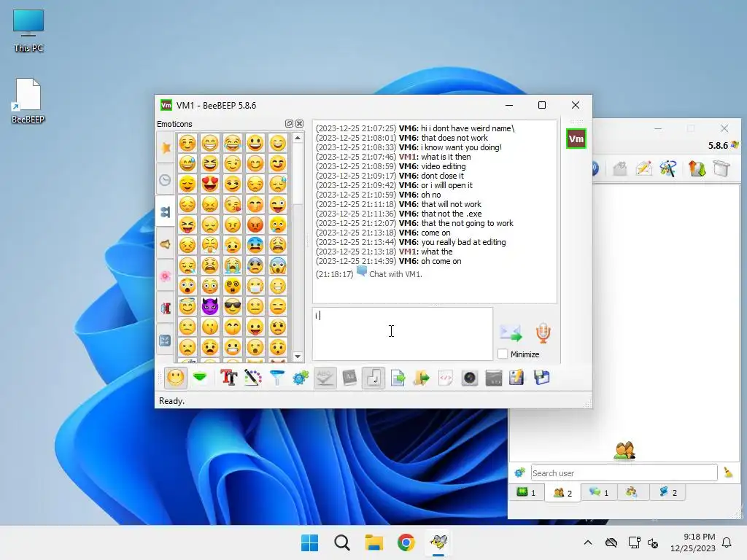Open the recent clock emoticon tab
Screen dimensions: 747x560
click(166, 180)
